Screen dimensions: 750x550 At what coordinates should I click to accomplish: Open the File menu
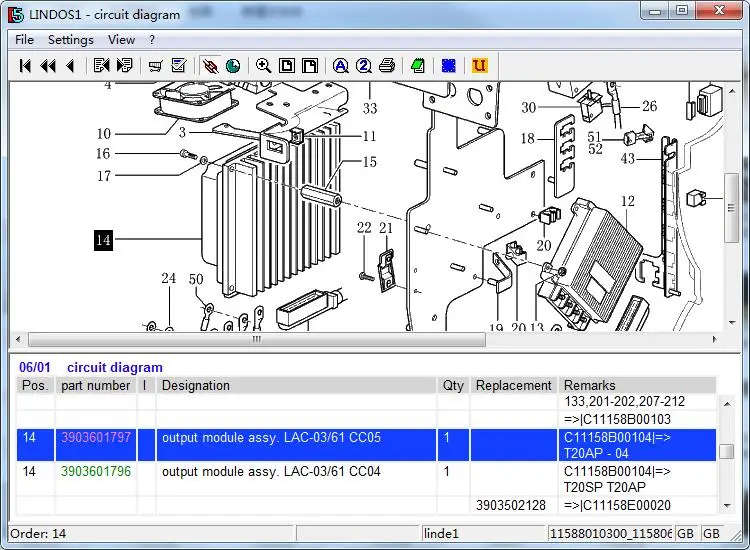coord(24,40)
